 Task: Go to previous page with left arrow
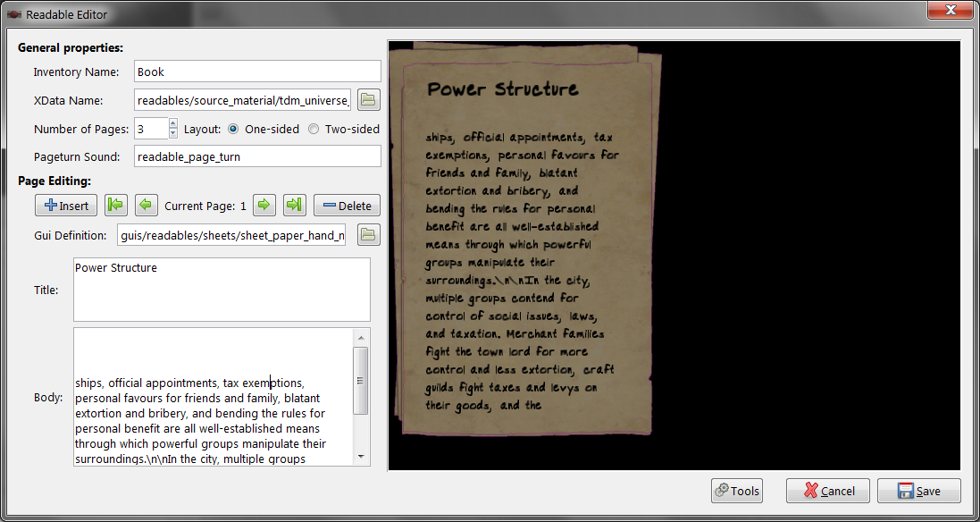pyautogui.click(x=147, y=205)
